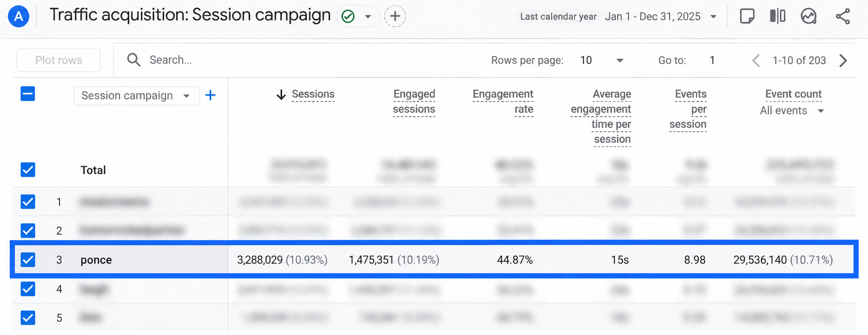
Task: Click the magnifying glass search icon
Action: pyautogui.click(x=134, y=60)
